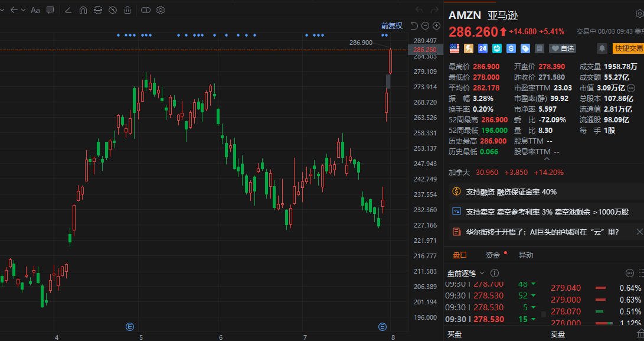The height and width of the screenshot is (341, 644).
Task: Toggle 自选 watchlist favorite heart
Action: pos(563,48)
